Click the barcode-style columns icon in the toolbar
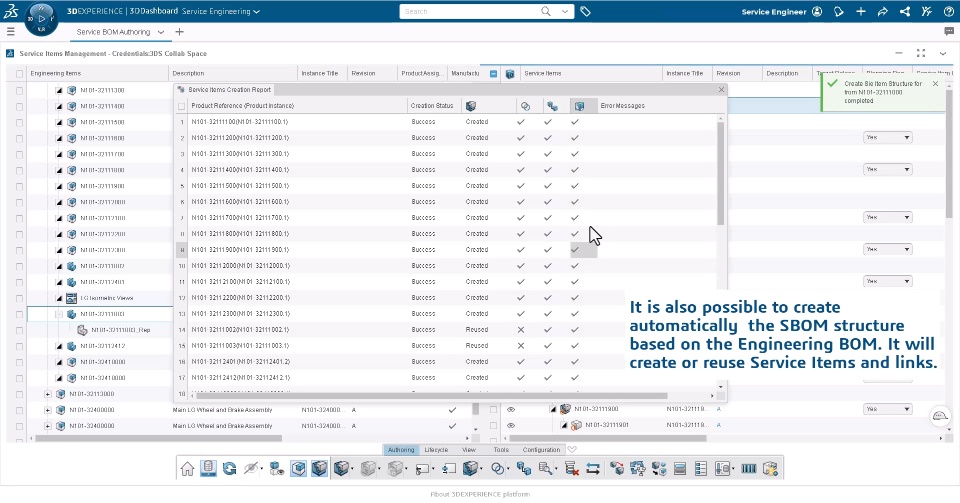 coord(749,469)
